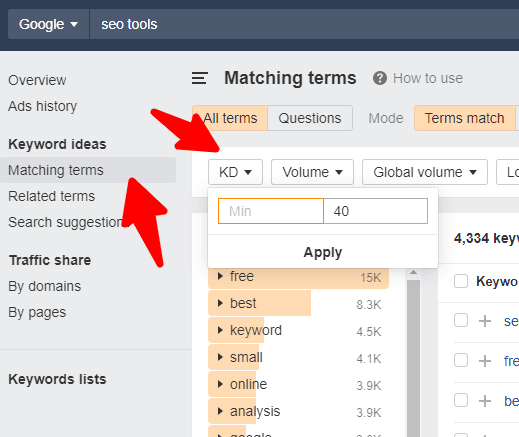Open the KD filter dropdown

(235, 172)
